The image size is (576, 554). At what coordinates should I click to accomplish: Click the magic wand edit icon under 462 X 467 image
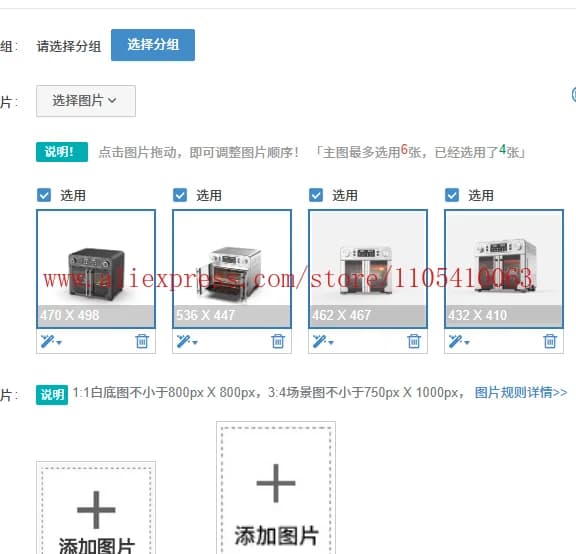(x=320, y=341)
